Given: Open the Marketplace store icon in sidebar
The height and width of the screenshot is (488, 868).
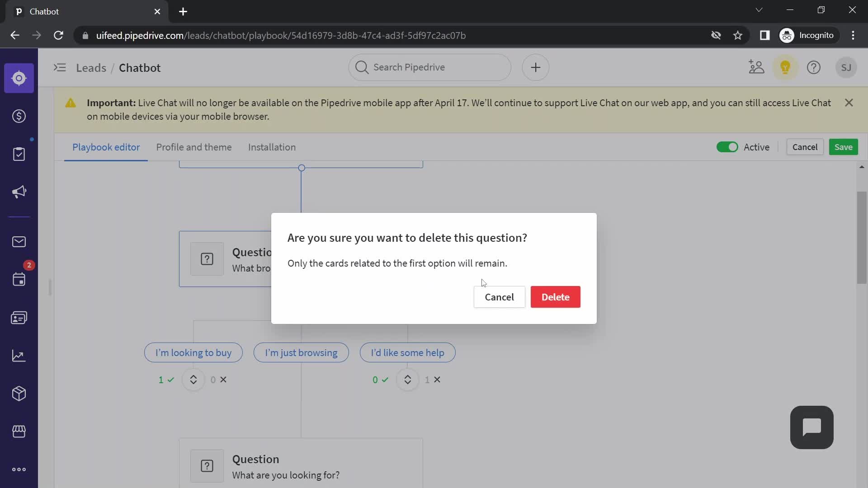Looking at the screenshot, I should coord(19,432).
